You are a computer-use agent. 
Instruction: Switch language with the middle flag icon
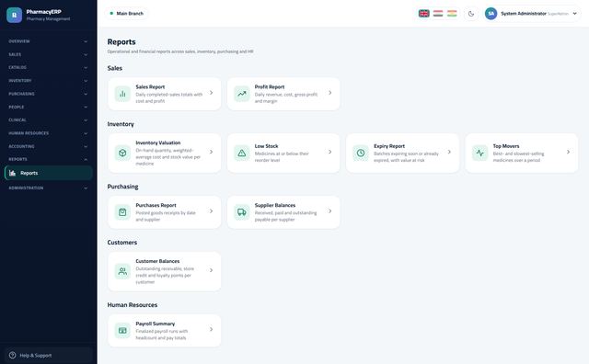pos(438,14)
